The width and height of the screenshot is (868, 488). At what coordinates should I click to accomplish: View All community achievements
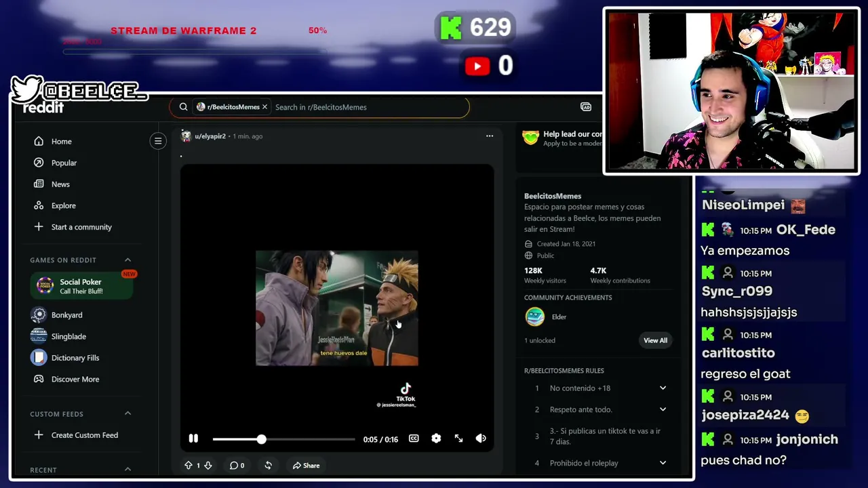[x=655, y=340]
